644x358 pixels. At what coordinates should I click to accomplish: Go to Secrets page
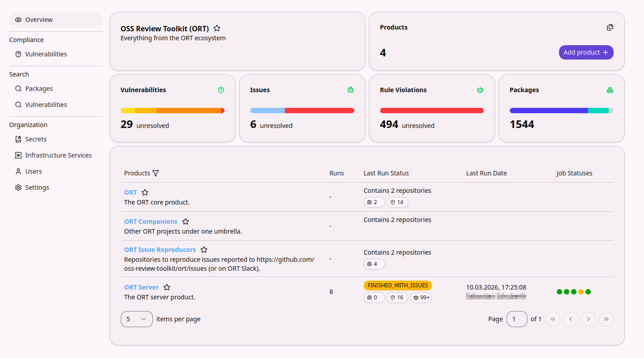point(56,139)
